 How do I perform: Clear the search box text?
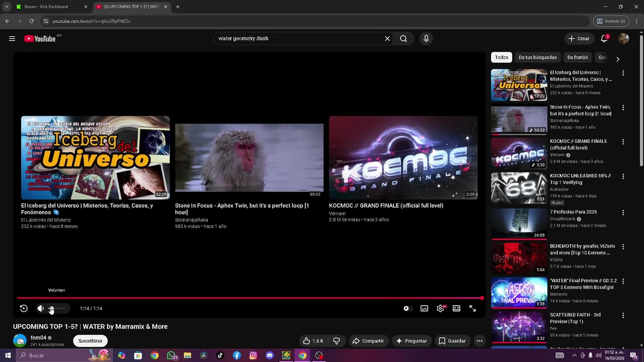pos(387,39)
